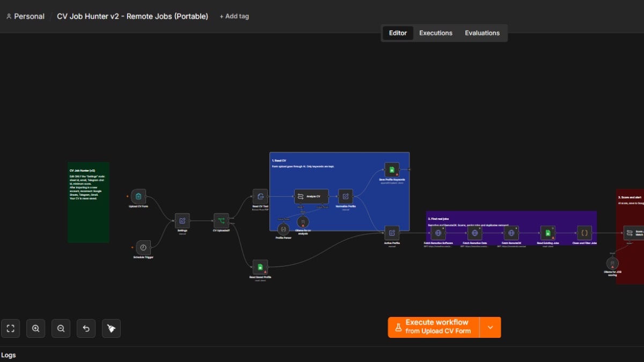The width and height of the screenshot is (644, 362).
Task: Expand the Logs panel
Action: [9, 355]
